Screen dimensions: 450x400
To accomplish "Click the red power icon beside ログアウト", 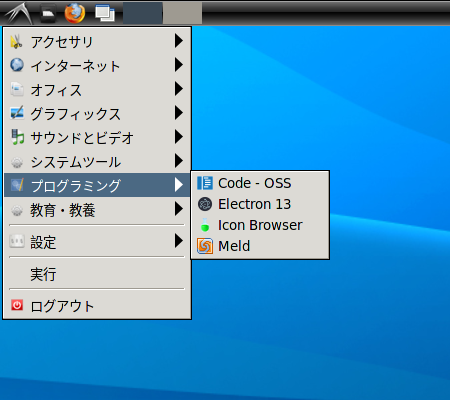I will point(17,305).
